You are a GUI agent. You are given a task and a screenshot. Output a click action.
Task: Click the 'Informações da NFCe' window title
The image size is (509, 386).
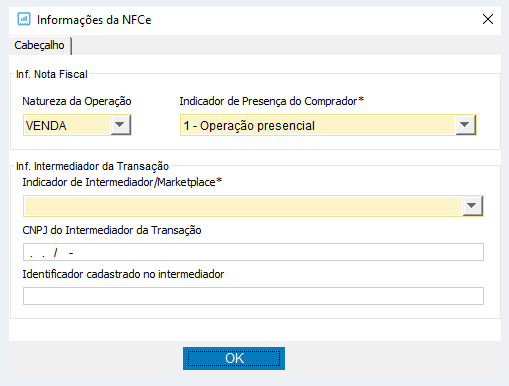pyautogui.click(x=94, y=20)
